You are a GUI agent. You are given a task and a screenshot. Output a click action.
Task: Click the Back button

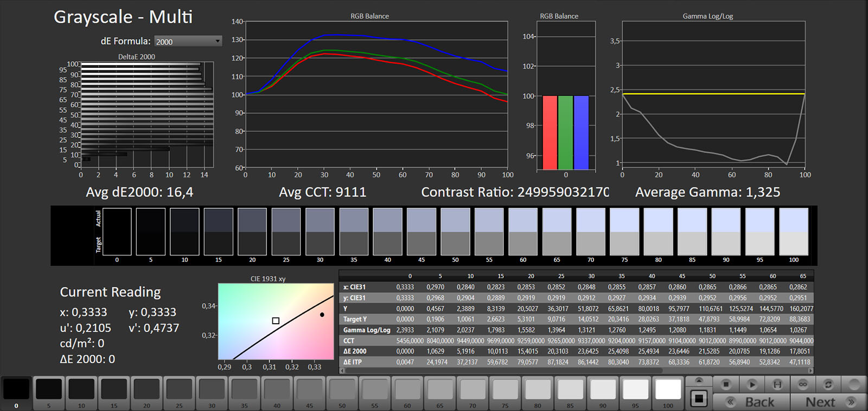[x=751, y=402]
